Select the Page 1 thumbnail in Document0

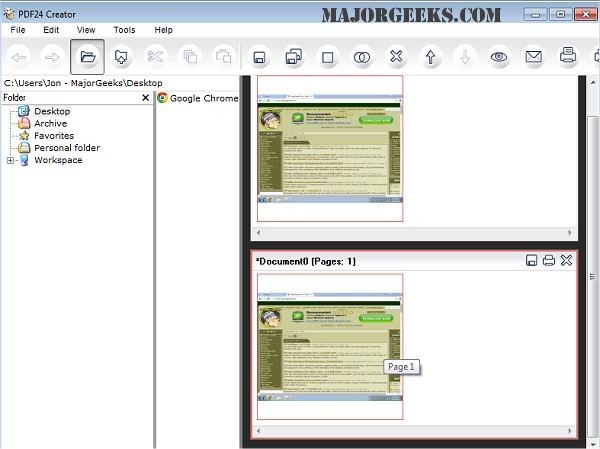point(330,346)
